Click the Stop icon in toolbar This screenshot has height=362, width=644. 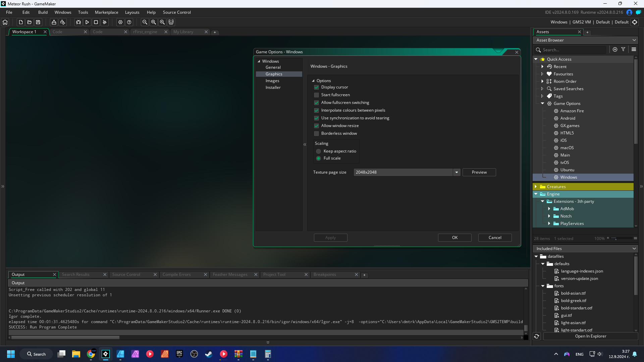point(96,22)
